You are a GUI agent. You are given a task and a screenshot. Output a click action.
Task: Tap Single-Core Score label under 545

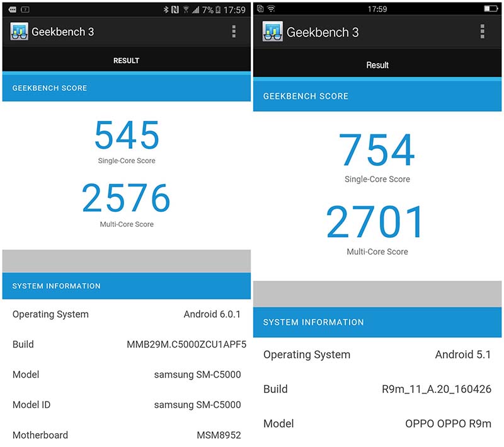tap(127, 161)
